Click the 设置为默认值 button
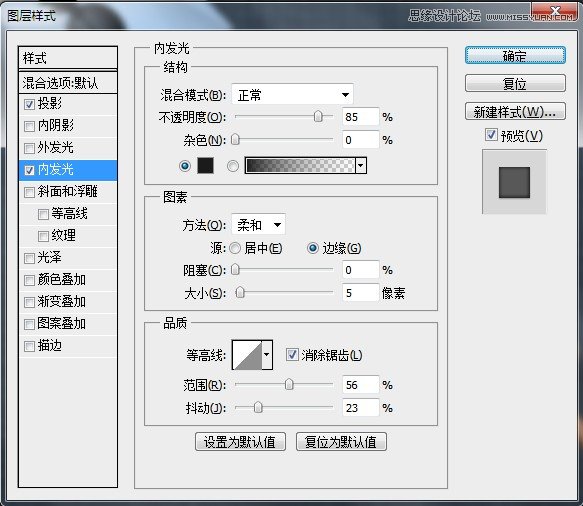The height and width of the screenshot is (506, 583). (240, 442)
